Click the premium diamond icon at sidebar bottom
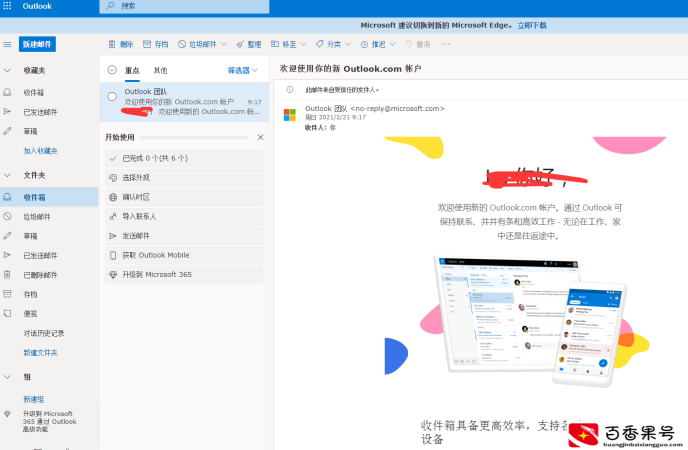The image size is (688, 450). 7,414
